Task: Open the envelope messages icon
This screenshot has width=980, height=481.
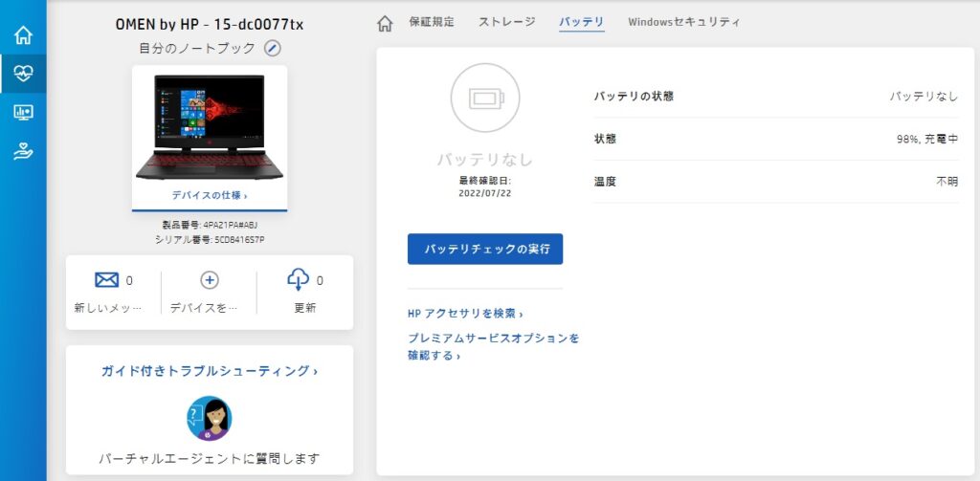Action: coord(107,280)
